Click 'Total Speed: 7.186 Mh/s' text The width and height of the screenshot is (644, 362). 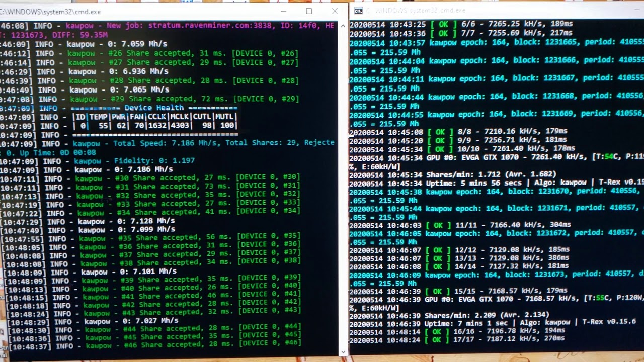point(167,143)
